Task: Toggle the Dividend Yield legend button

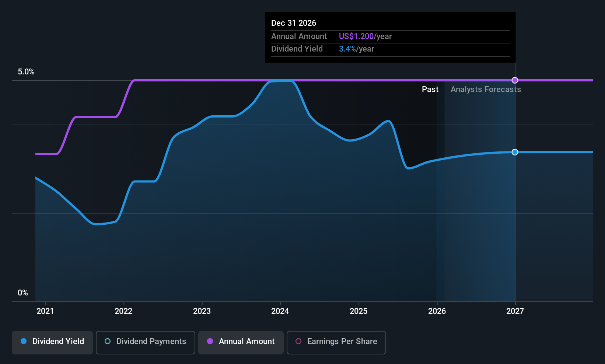Action: click(52, 342)
